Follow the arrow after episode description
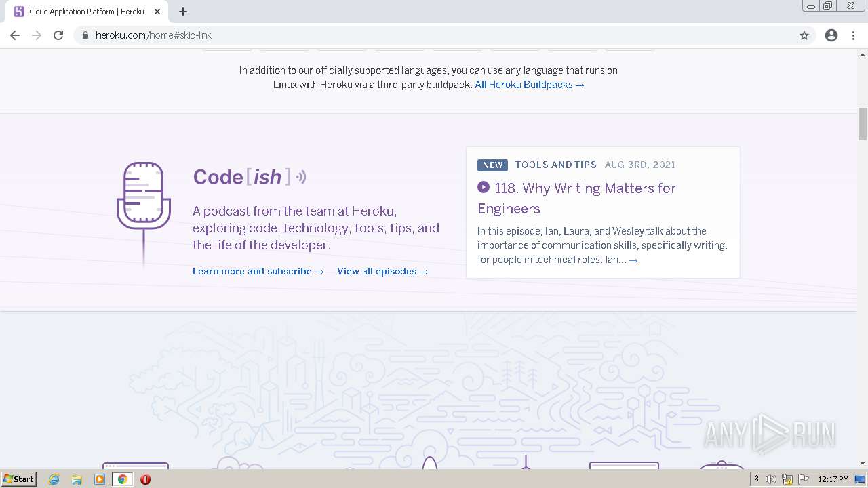This screenshot has width=868, height=488. coord(633,260)
